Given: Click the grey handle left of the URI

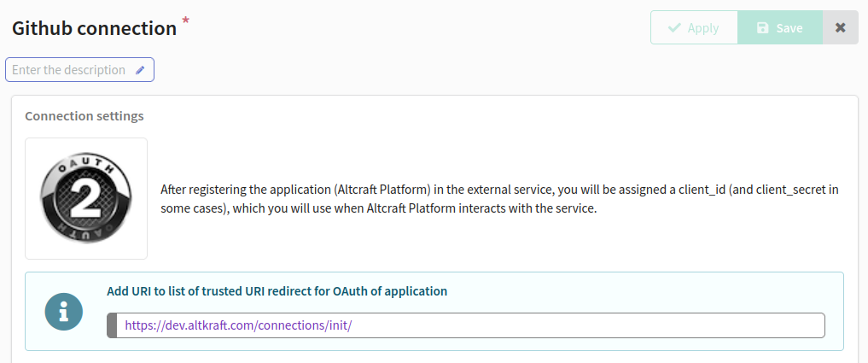Looking at the screenshot, I should tap(112, 325).
